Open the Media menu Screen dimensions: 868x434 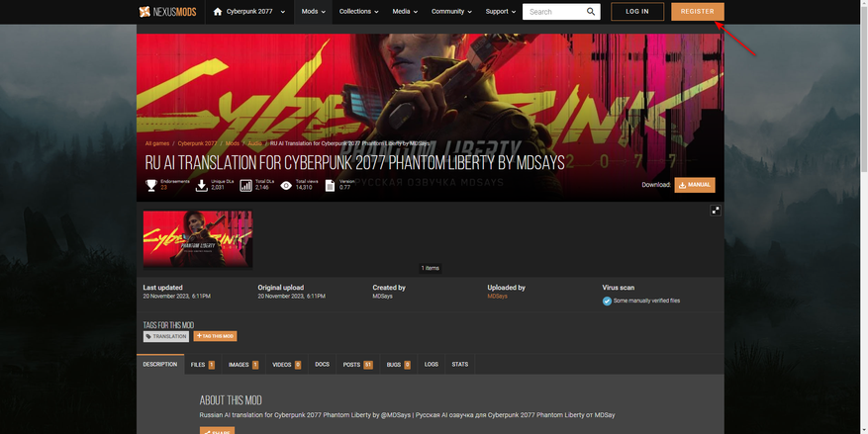405,12
